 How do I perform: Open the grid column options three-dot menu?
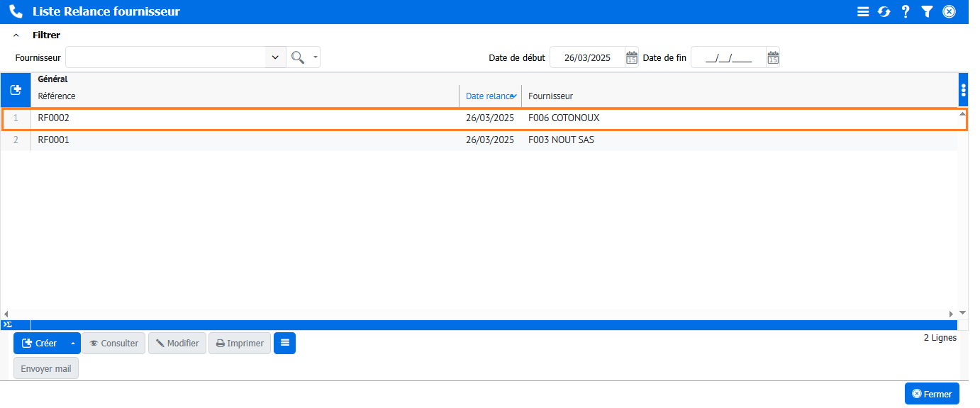(x=963, y=90)
